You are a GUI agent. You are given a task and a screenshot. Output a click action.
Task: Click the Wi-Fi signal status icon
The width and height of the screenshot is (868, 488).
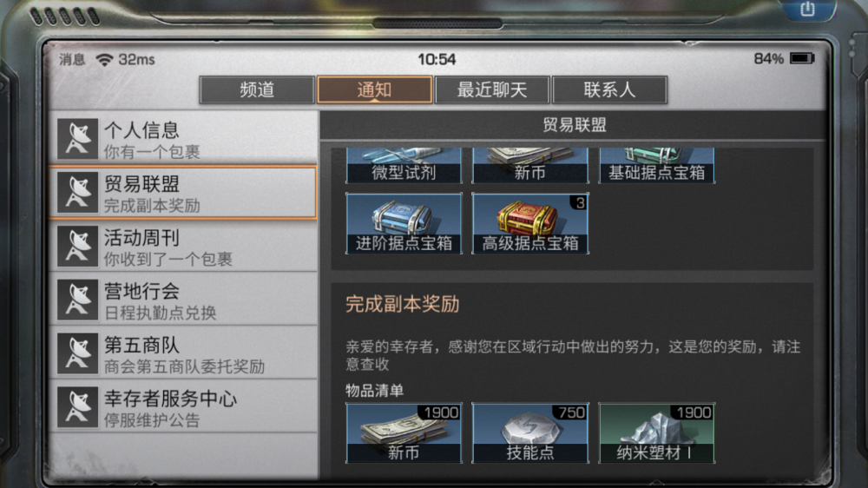point(104,59)
